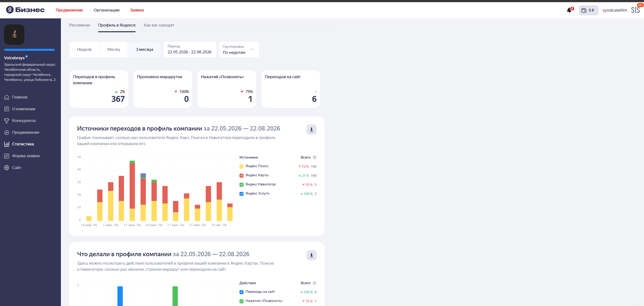Click the Продвижение sidebar icon
644x306 pixels.
point(7,132)
